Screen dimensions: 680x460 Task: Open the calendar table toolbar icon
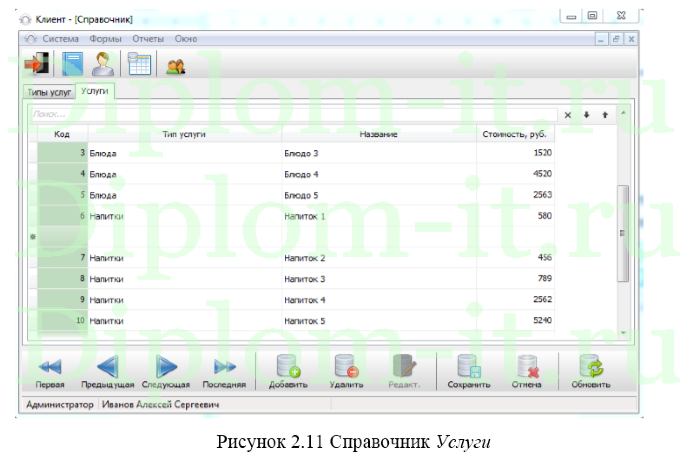(x=139, y=64)
